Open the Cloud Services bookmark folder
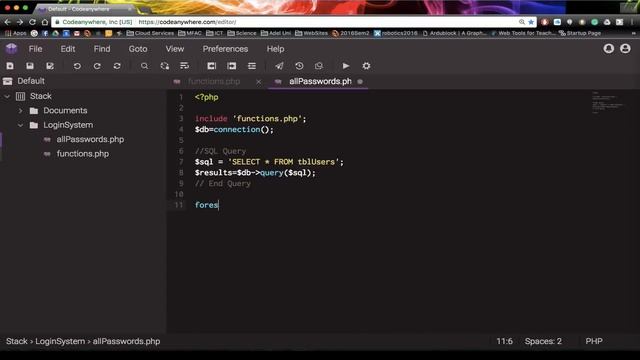Viewport: 640px width, 360px height. pos(150,33)
